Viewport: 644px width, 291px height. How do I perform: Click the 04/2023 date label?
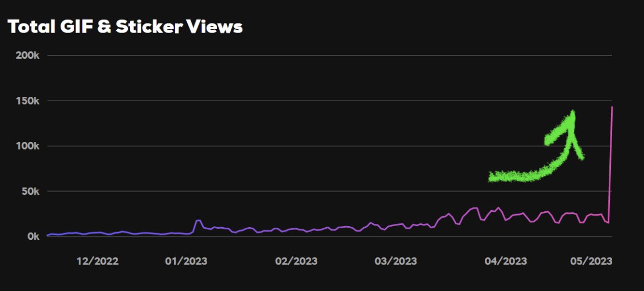[x=506, y=261]
